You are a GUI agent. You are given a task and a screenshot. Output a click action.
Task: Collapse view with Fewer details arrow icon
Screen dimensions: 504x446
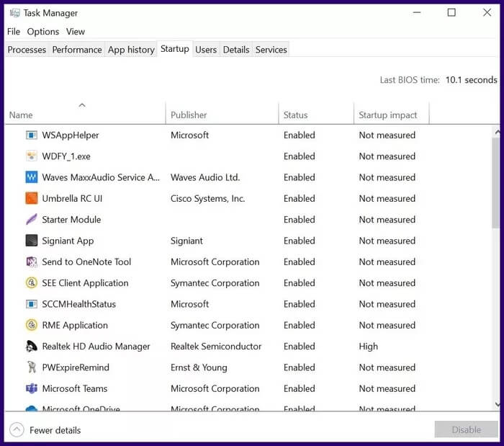17,429
